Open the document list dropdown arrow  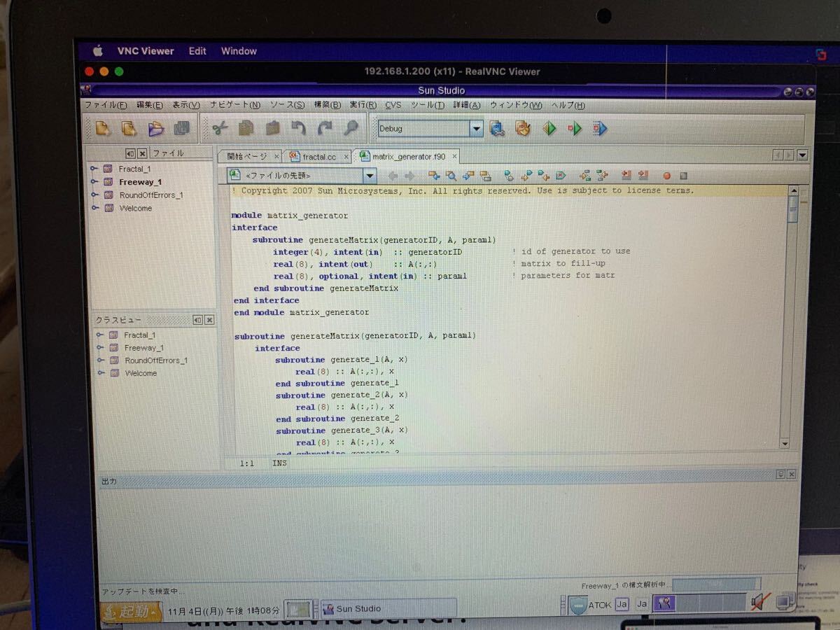[802, 155]
